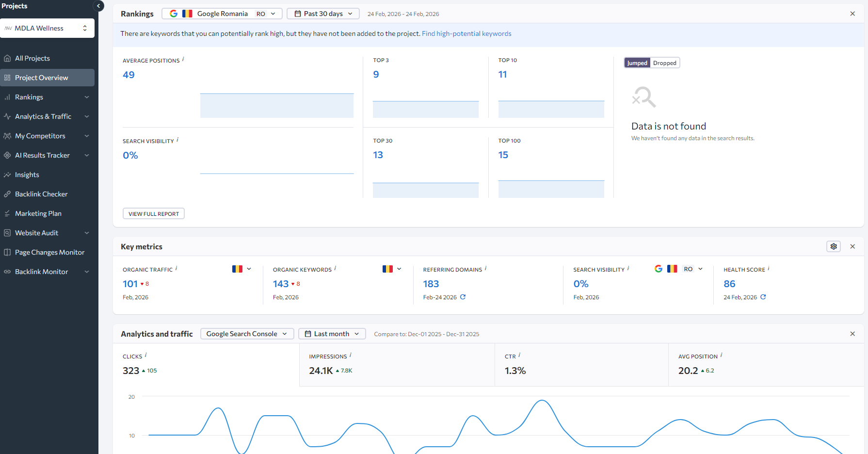The width and height of the screenshot is (868, 454).
Task: Refresh the Health Score value
Action: pos(763,297)
